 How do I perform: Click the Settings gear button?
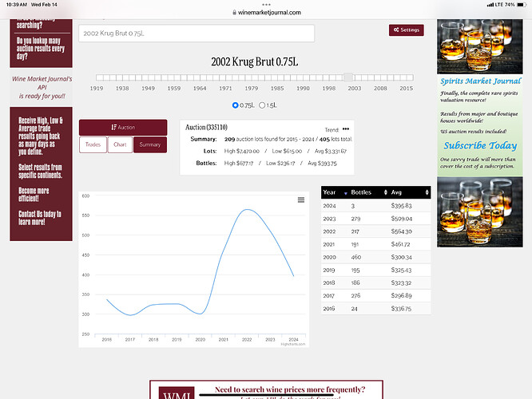[406, 30]
